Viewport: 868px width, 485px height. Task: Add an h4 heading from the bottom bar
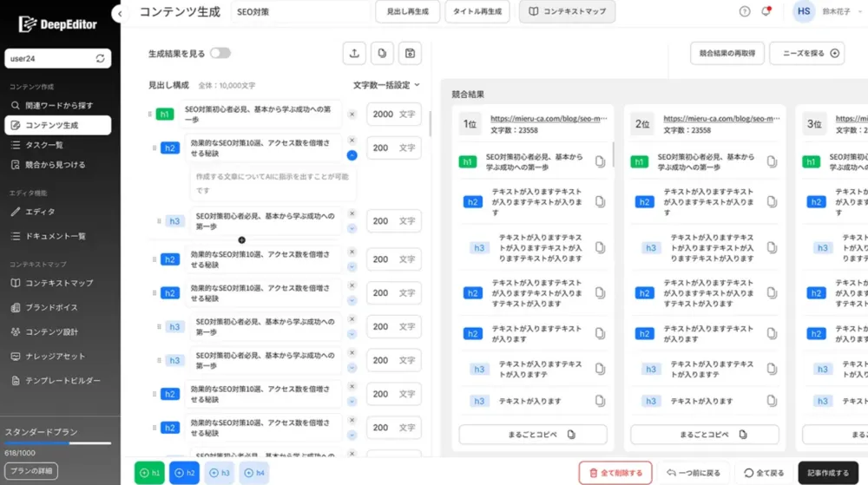click(x=254, y=473)
